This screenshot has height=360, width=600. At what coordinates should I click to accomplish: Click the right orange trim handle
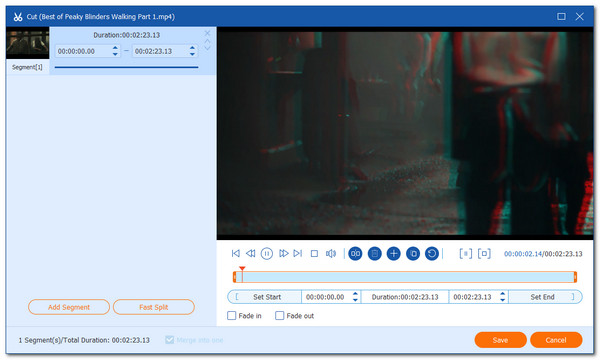point(575,277)
